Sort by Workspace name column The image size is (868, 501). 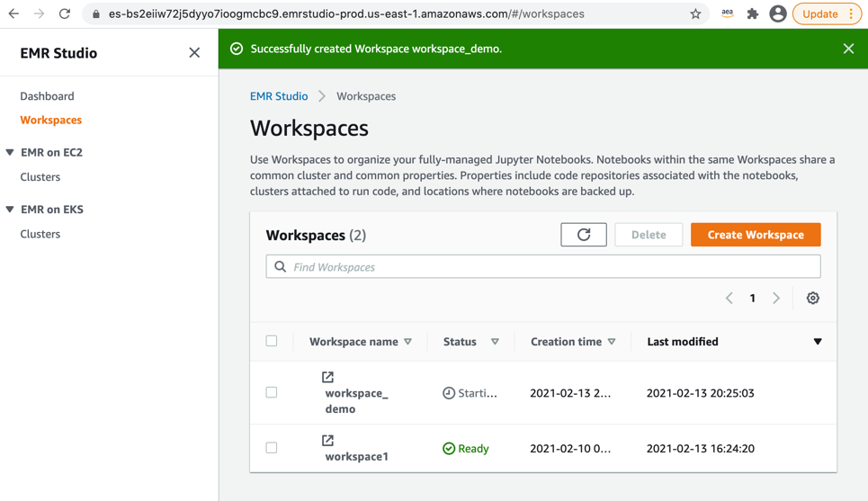pos(361,342)
